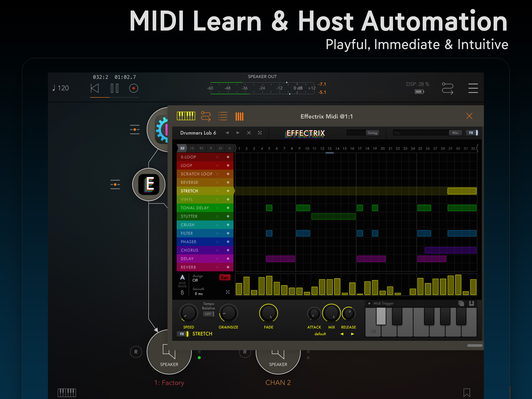Click the randomize dice icon beside preset name

tap(260, 133)
